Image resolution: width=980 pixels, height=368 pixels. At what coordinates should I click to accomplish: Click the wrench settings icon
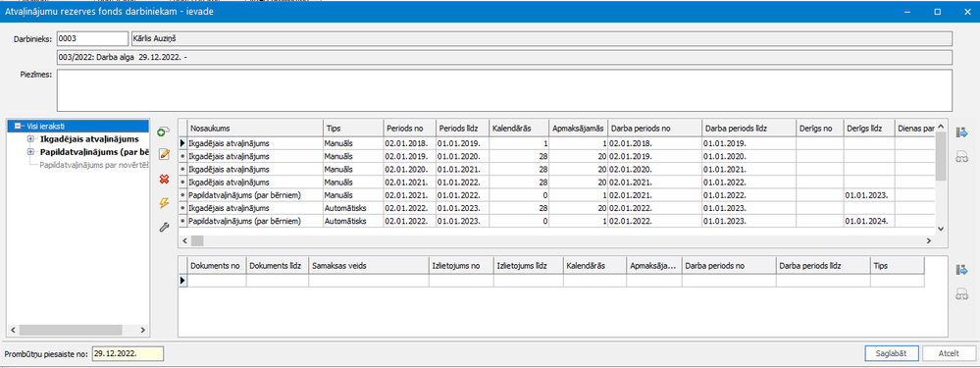(165, 227)
